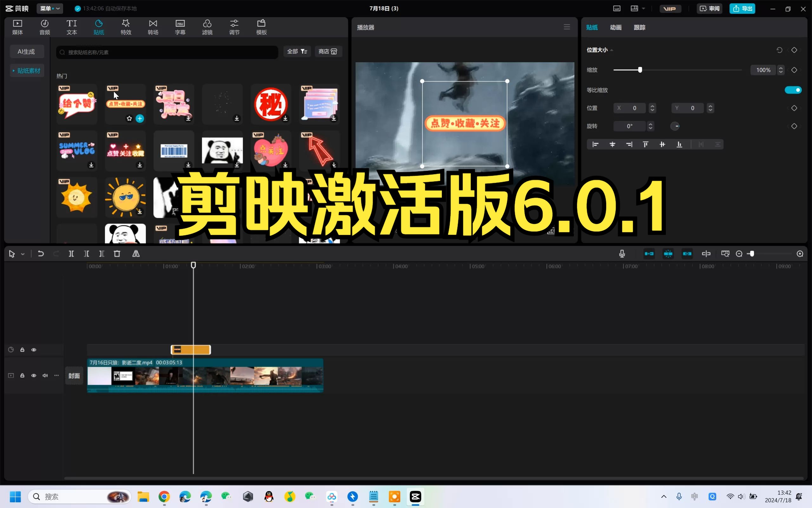812x508 pixels.
Task: Open the 调节 adjustment tab
Action: (x=234, y=27)
